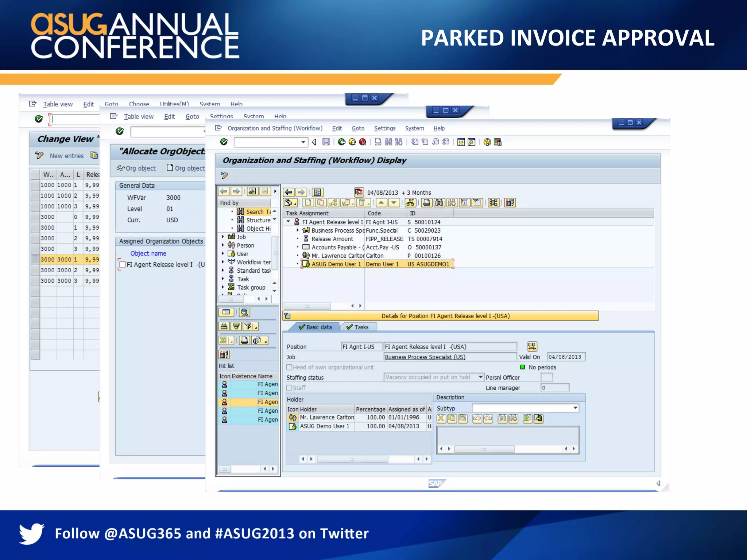Select highlighted 3000 3000 1 row in Change View
747x560 pixels.
click(66, 259)
